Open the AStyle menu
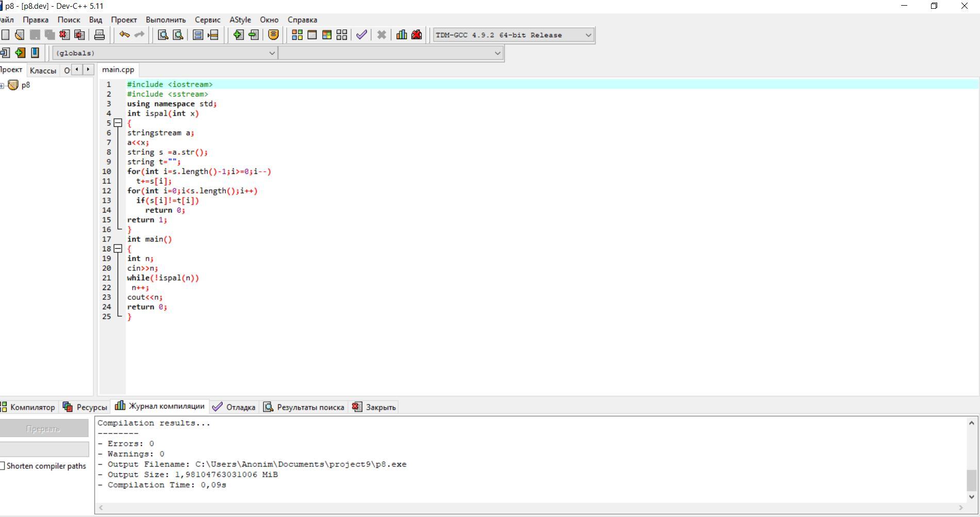980x517 pixels. pos(240,20)
